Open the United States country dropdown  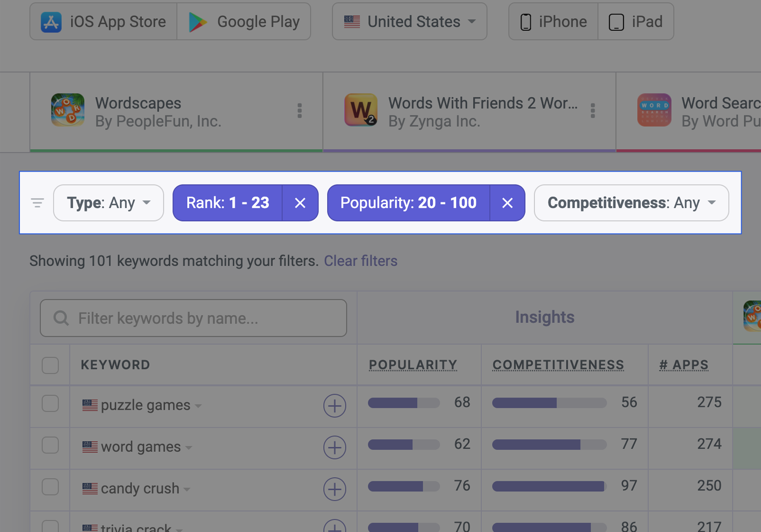(410, 21)
